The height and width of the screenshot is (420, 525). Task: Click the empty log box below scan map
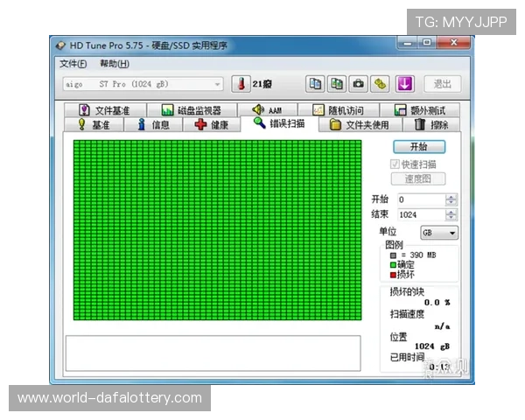pos(213,353)
